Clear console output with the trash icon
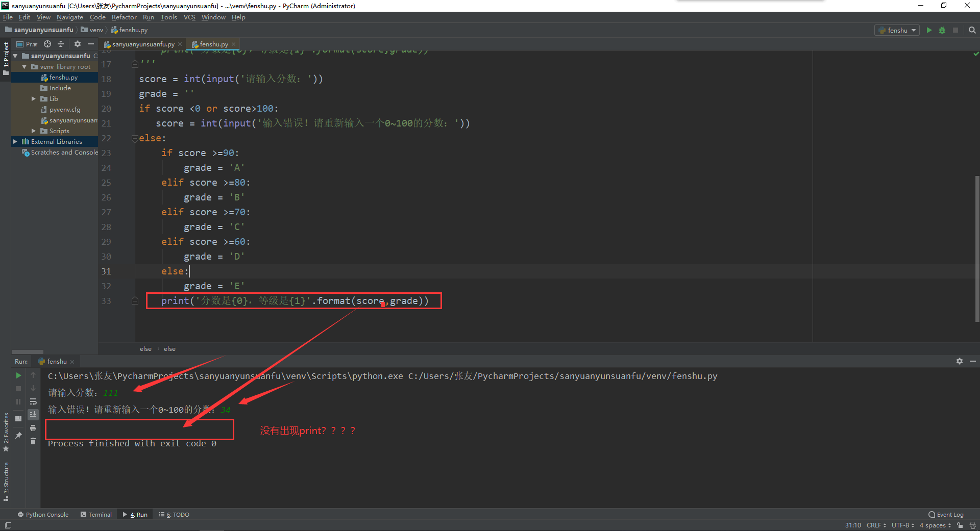The height and width of the screenshot is (531, 980). [x=33, y=441]
